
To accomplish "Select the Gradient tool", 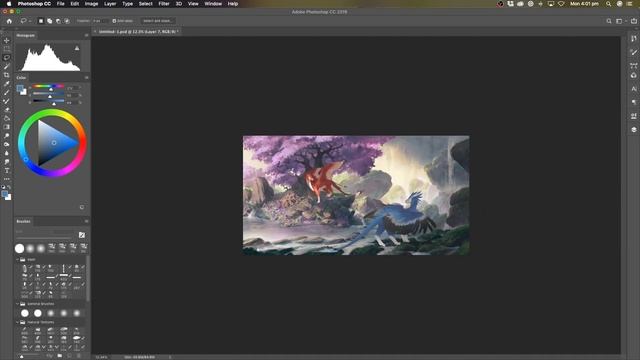I will coord(7,127).
